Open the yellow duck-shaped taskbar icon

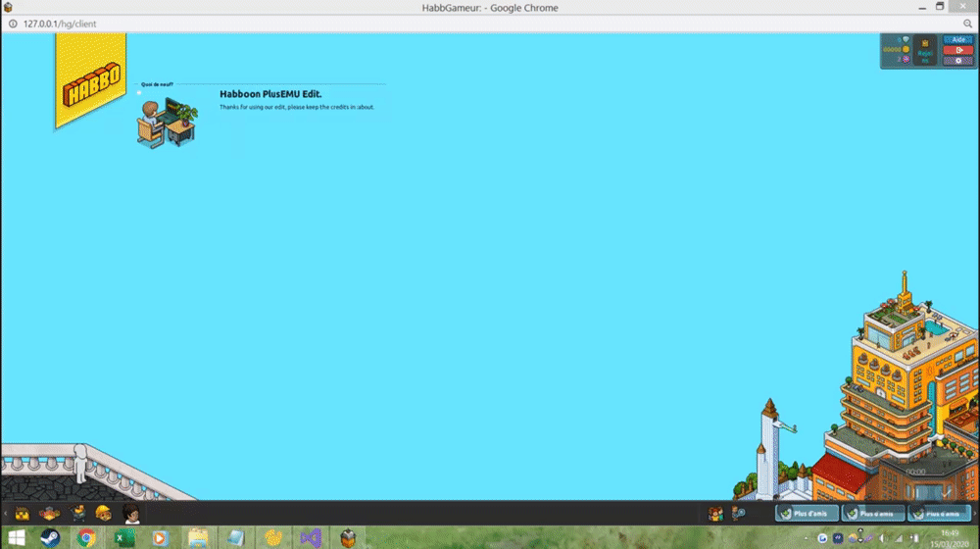click(x=273, y=537)
